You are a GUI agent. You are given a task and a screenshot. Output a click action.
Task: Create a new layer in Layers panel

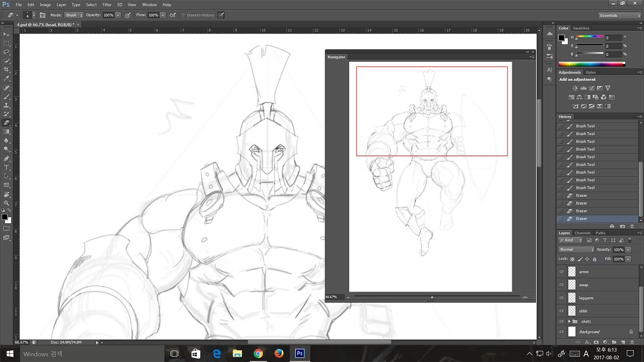tap(622, 342)
